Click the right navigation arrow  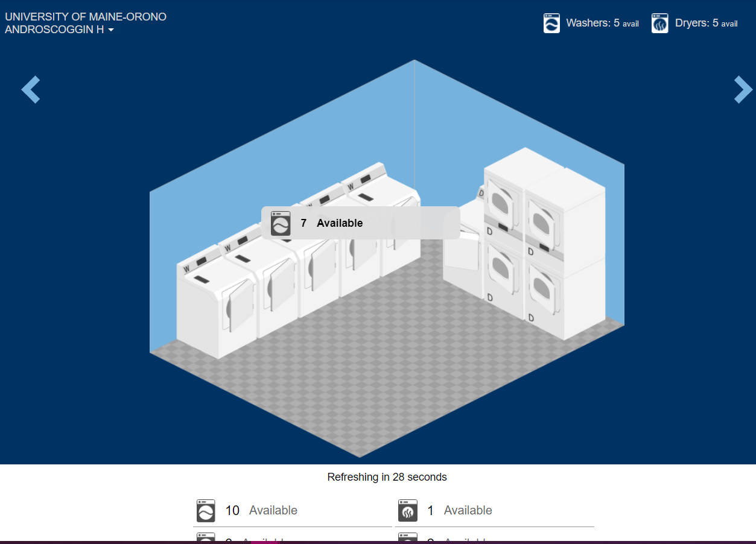click(743, 89)
